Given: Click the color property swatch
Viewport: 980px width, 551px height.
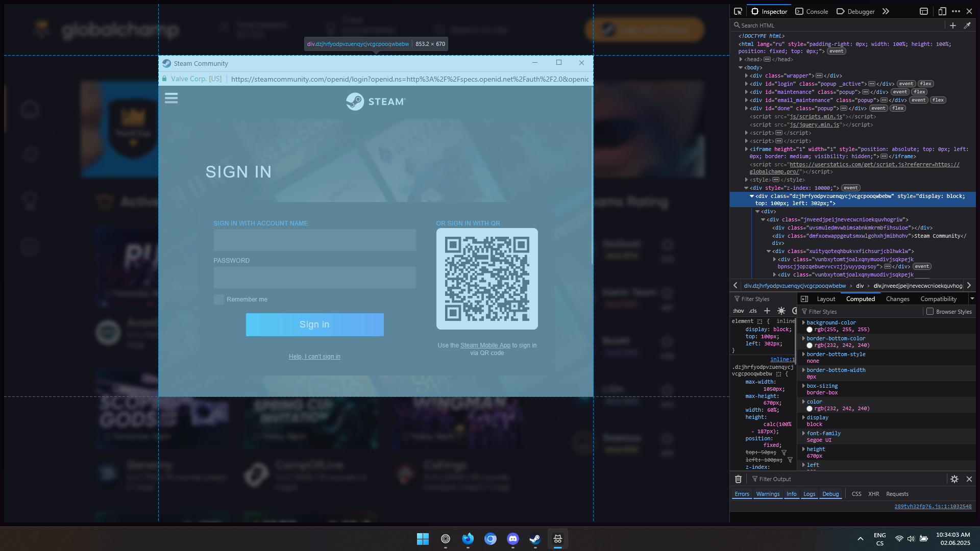Looking at the screenshot, I should coord(810,409).
